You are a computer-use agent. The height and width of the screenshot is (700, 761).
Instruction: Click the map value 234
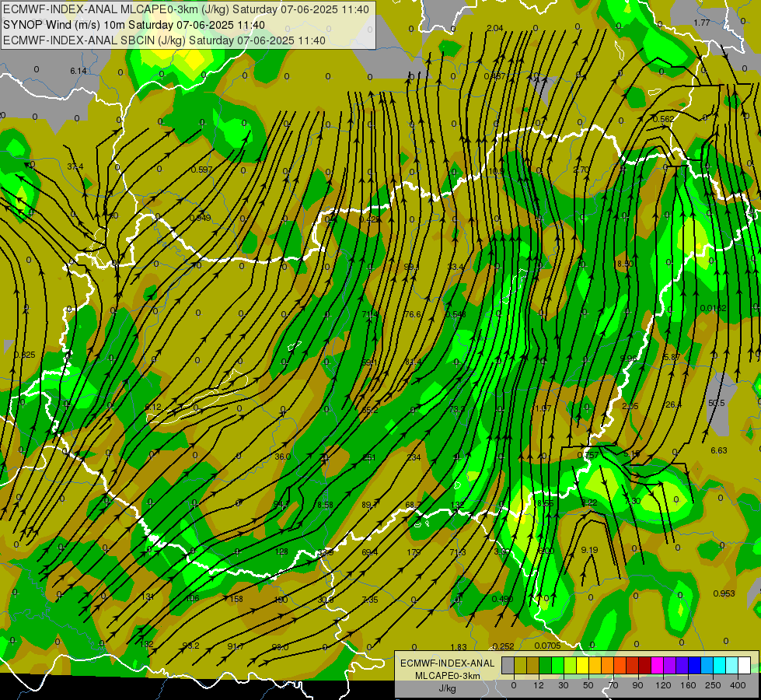point(414,457)
